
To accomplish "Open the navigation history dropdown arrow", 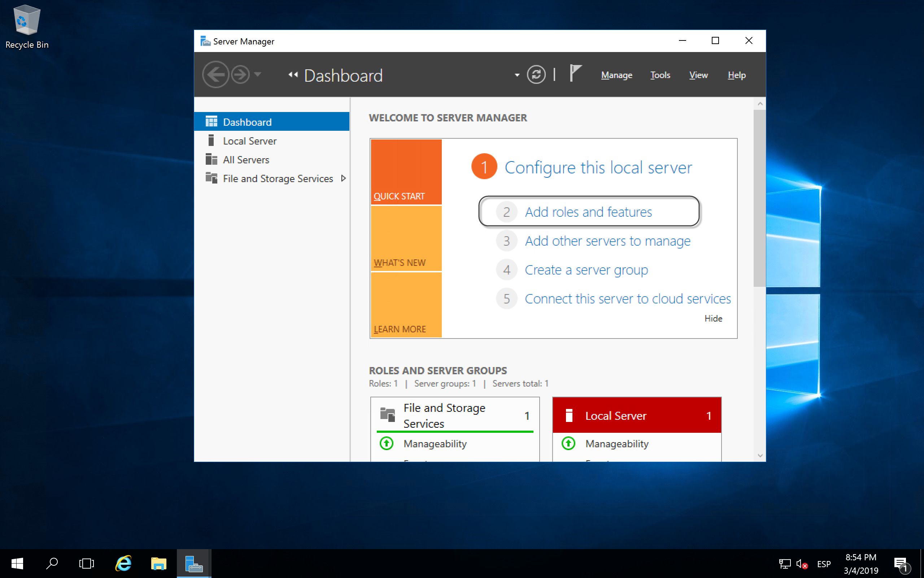I will point(258,74).
